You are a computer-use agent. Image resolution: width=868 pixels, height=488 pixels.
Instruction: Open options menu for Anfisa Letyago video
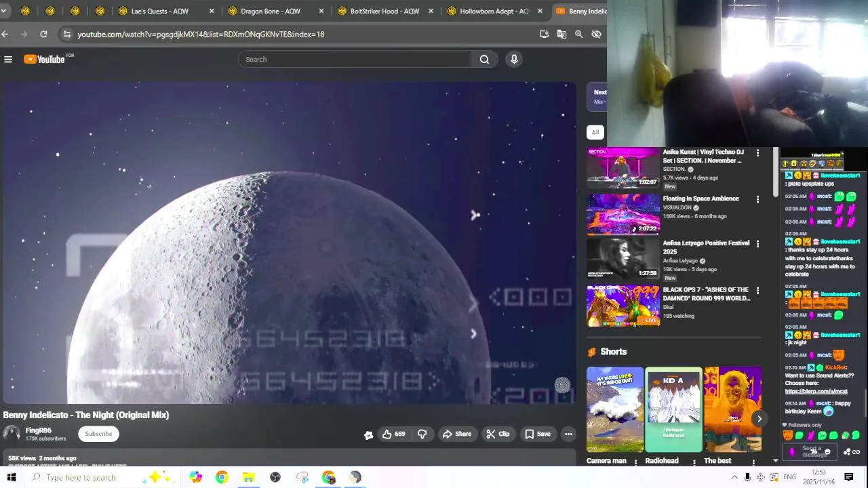pos(757,244)
